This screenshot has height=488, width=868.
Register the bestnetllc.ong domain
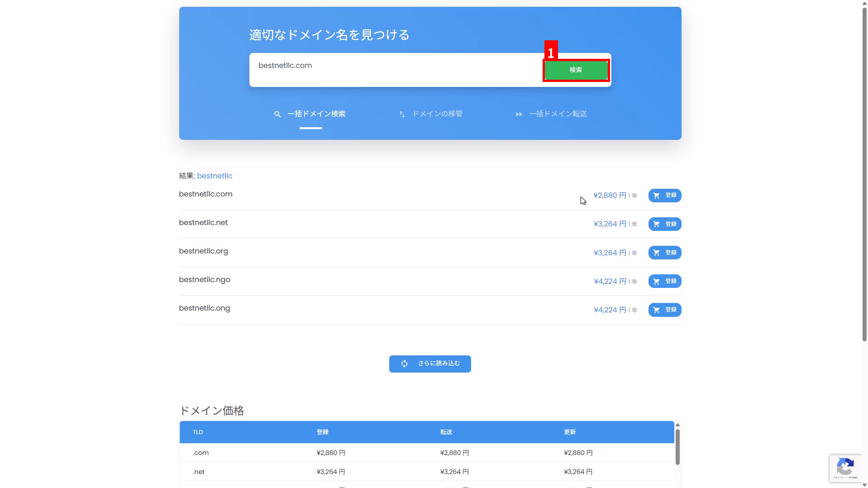pos(664,310)
